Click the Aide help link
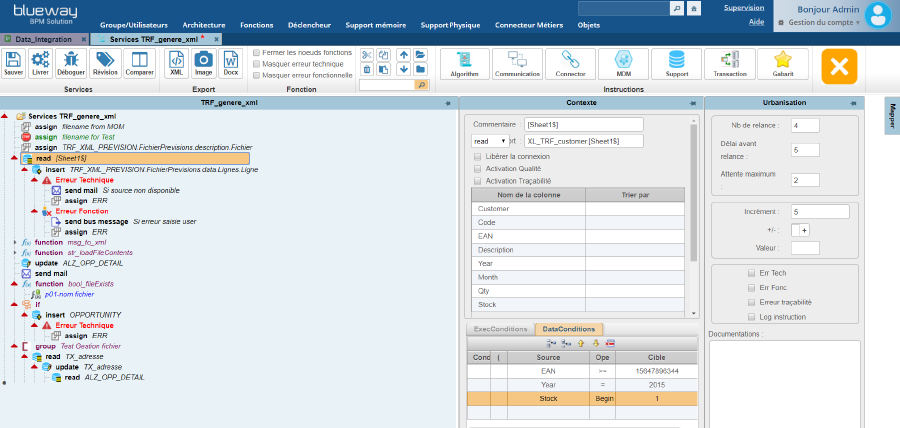This screenshot has height=428, width=900. 757,21
